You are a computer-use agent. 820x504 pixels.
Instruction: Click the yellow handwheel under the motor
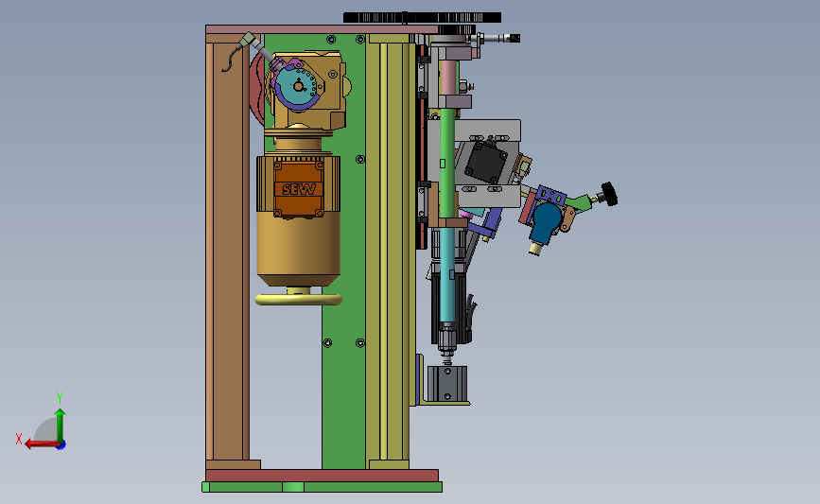(x=299, y=300)
